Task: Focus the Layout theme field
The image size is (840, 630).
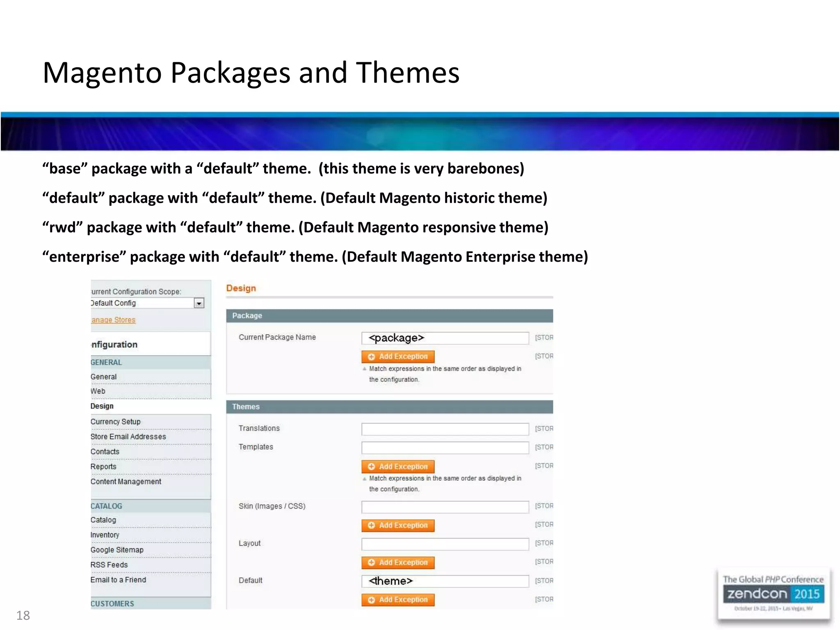Action: pos(445,544)
